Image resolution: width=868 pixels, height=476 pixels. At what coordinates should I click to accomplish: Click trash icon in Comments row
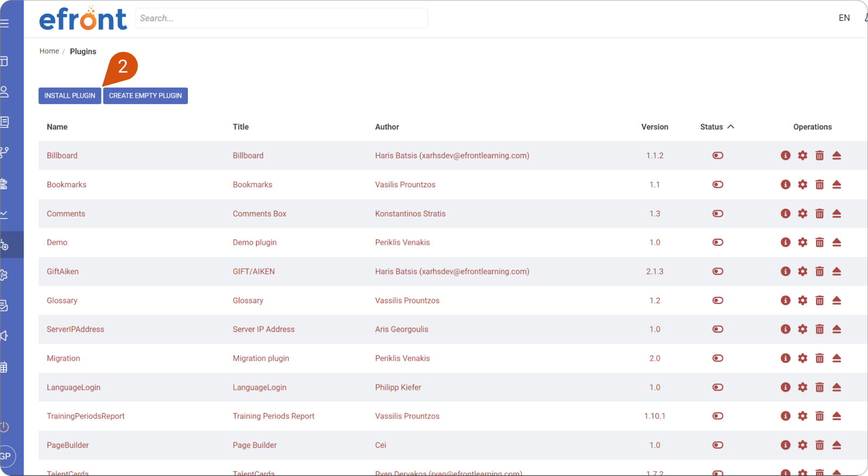[820, 213]
